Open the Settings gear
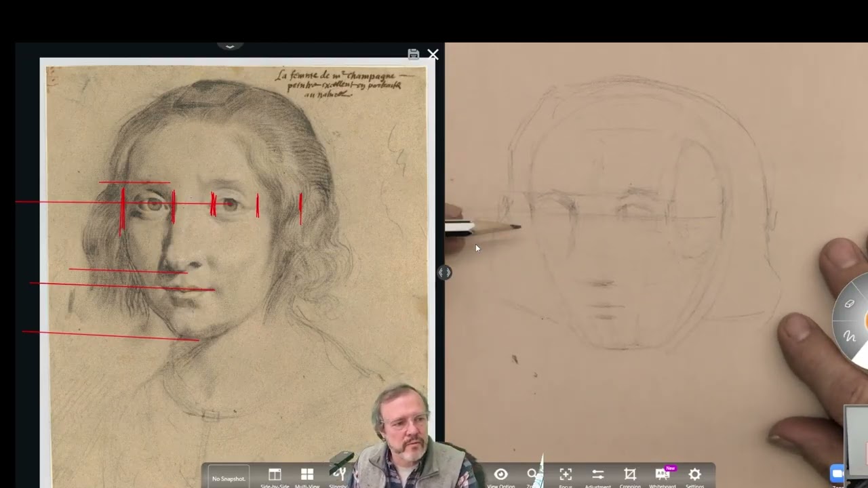 click(x=694, y=476)
